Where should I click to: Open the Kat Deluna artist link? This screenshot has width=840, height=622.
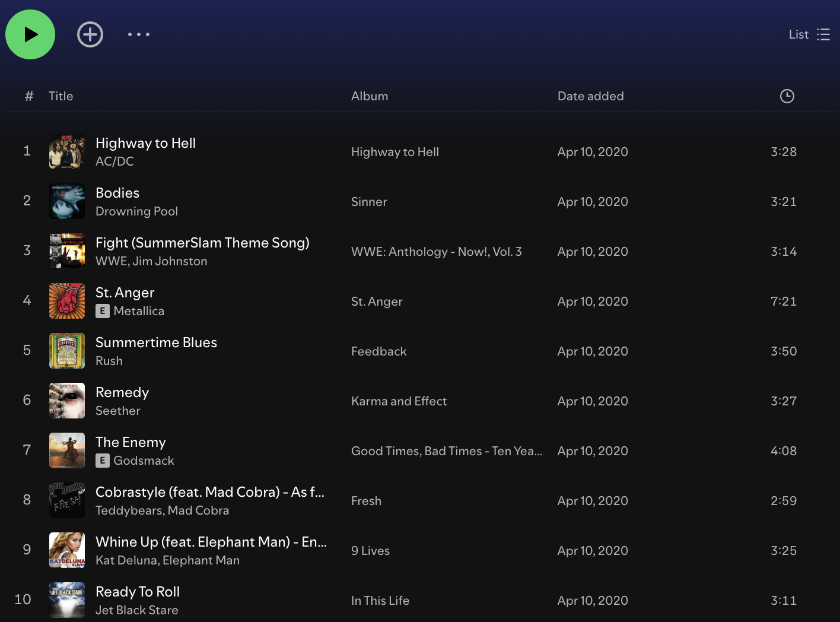pos(126,560)
